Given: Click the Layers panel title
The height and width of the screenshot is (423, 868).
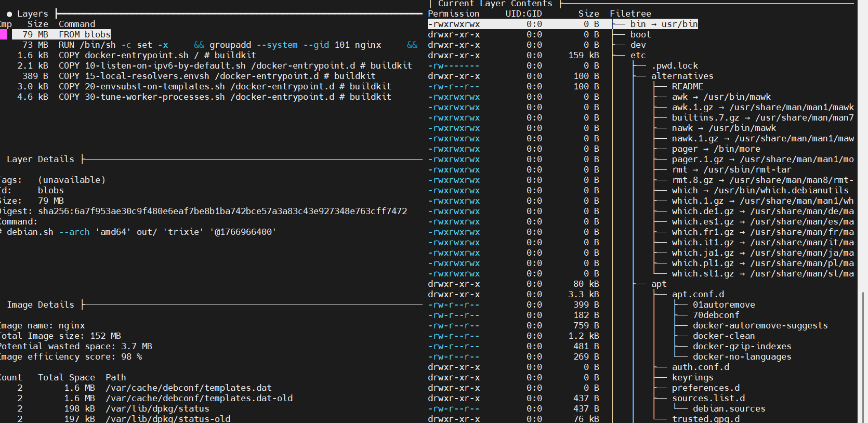Looking at the screenshot, I should coord(32,14).
